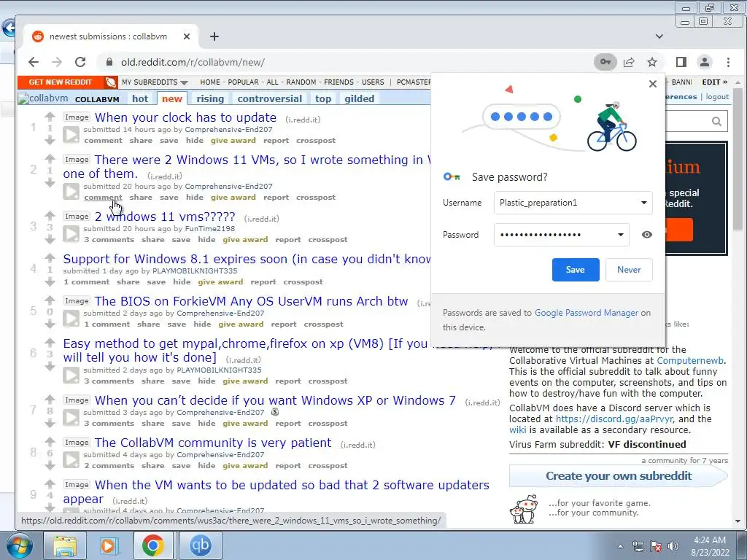This screenshot has height=560, width=747.
Task: Upvote the '2 windows 11 vms?????' post
Action: pos(50,215)
